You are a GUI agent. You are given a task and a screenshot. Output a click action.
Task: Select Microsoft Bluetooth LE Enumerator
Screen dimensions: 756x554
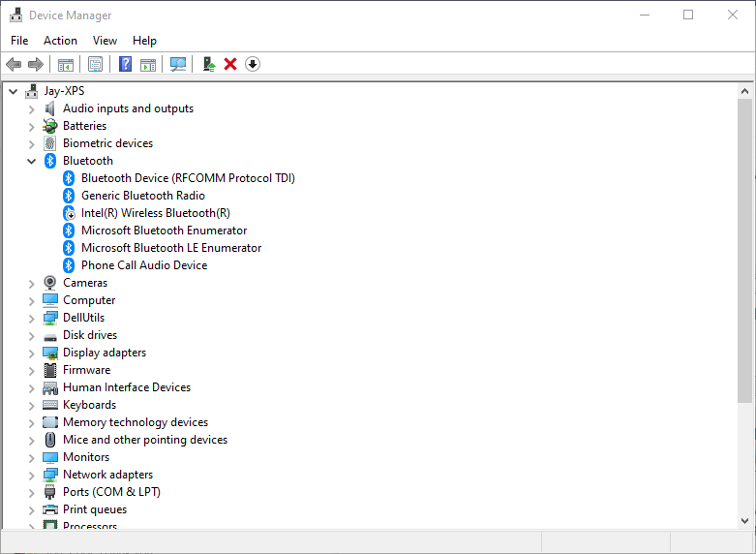[x=170, y=248]
